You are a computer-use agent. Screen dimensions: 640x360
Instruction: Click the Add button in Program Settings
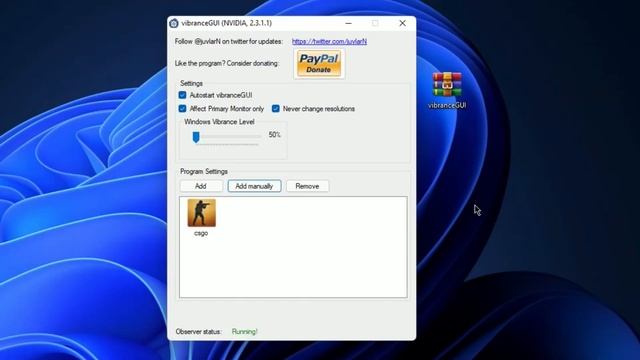tap(201, 186)
